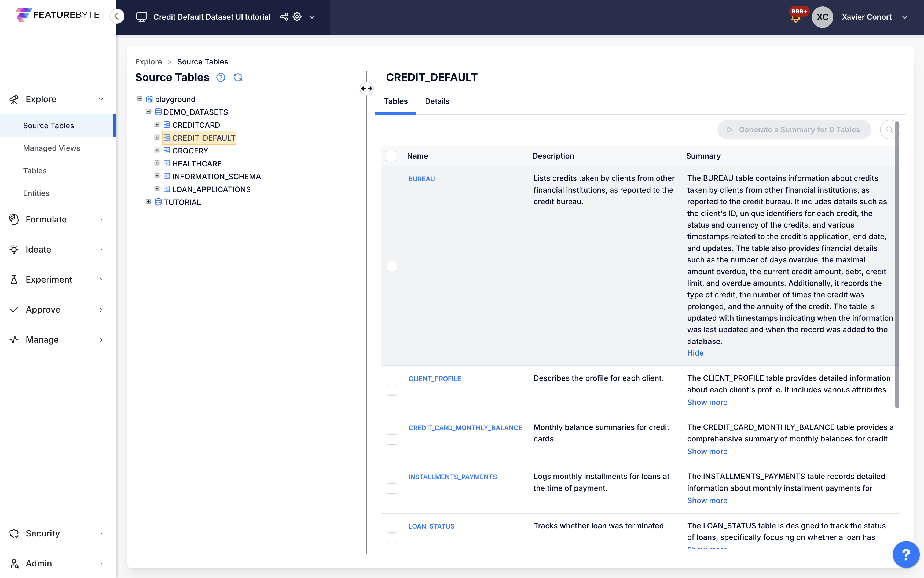This screenshot has width=924, height=578.
Task: Check the BUREAU table checkbox
Action: [x=392, y=266]
